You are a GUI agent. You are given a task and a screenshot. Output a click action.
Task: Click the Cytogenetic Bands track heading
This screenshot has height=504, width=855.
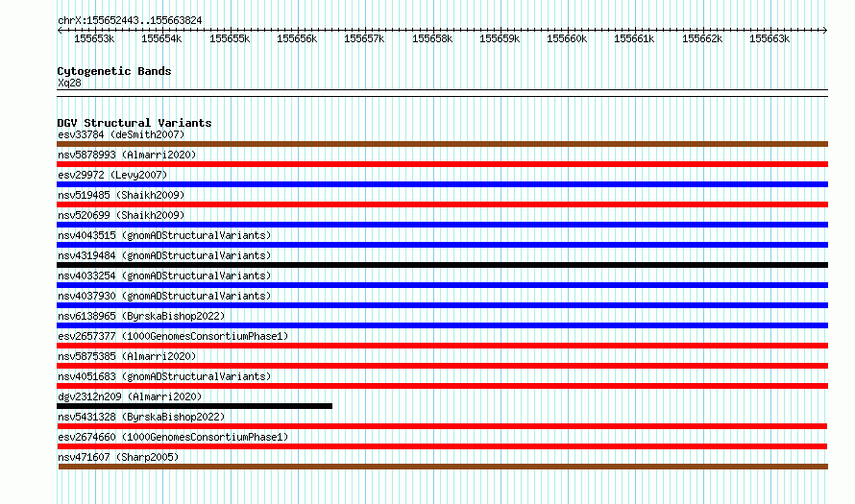click(x=114, y=71)
